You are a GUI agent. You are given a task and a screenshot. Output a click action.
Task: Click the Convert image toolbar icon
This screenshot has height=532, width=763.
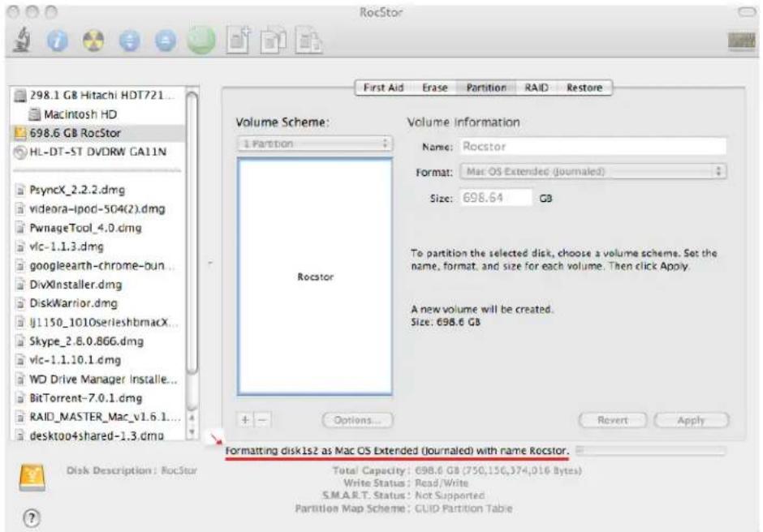[x=274, y=41]
